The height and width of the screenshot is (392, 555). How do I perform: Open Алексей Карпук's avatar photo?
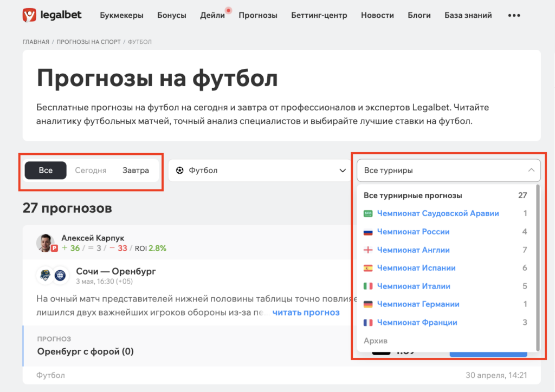pyautogui.click(x=46, y=243)
